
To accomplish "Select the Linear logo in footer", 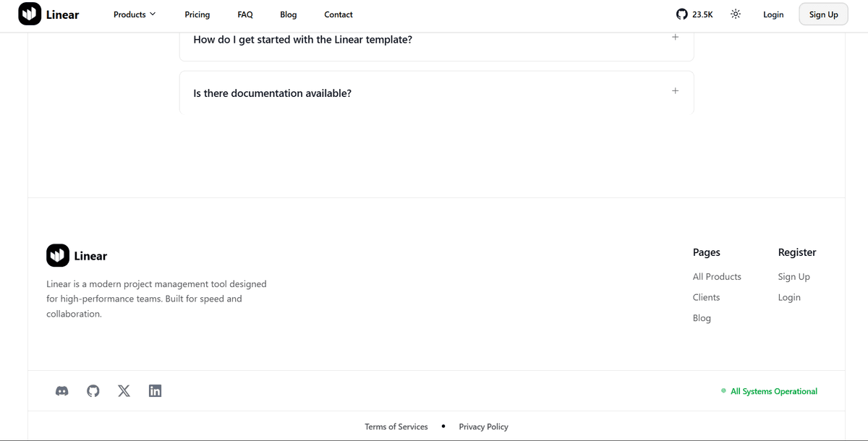I will click(x=77, y=255).
